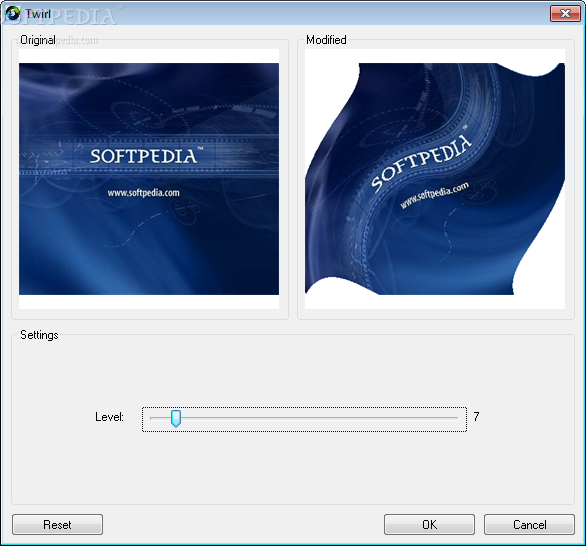Viewport: 586px width, 546px height.
Task: Click the Level: label
Action: pos(109,417)
